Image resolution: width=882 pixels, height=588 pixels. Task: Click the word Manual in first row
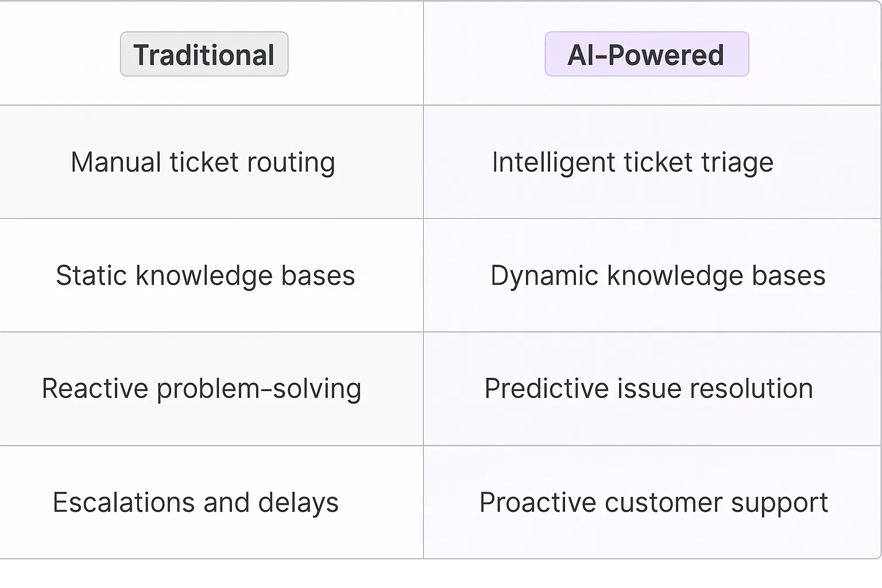click(x=116, y=163)
